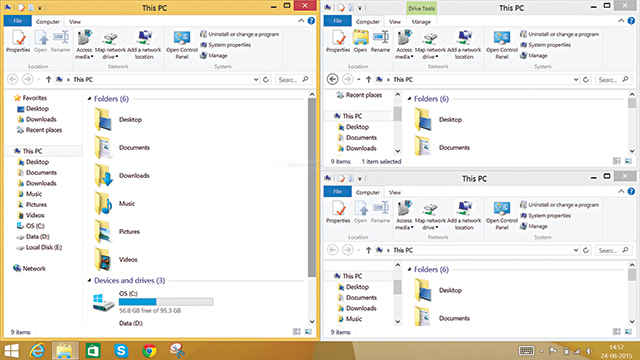Screen dimensions: 640x360
Task: Open Control Panel from left window ribbon
Action: pos(182,44)
